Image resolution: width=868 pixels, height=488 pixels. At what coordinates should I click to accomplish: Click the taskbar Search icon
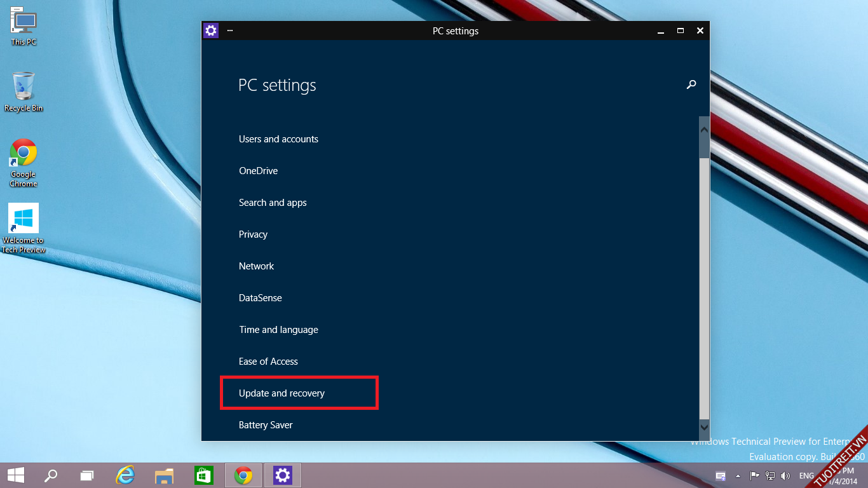point(51,475)
